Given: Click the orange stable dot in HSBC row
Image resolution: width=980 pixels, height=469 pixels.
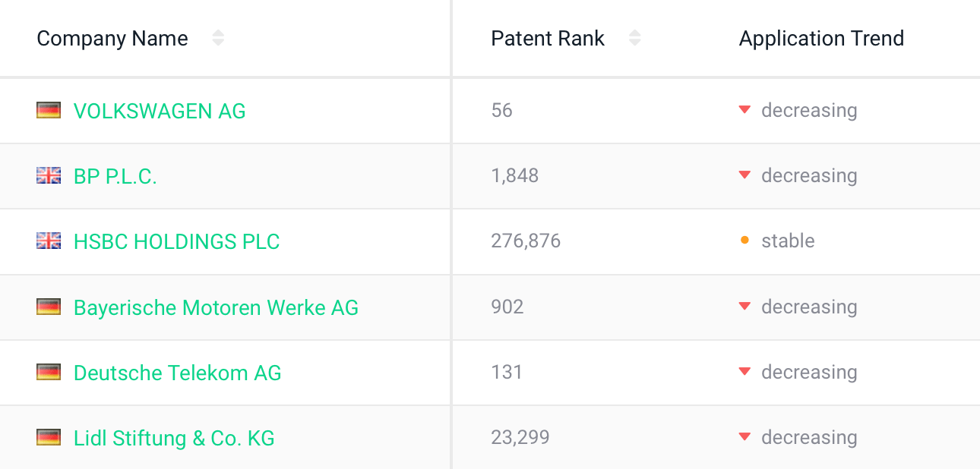Looking at the screenshot, I should [x=744, y=241].
